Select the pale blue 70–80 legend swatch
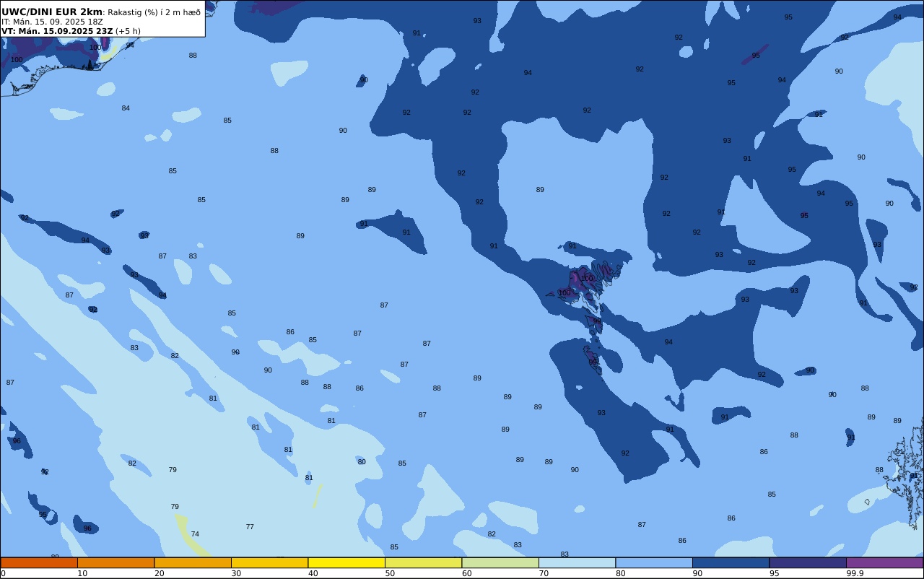924x579 pixels. (577, 562)
